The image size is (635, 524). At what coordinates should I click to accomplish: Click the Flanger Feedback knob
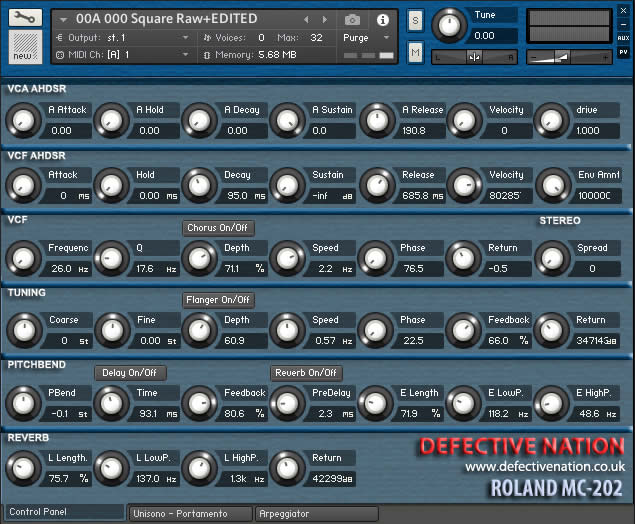tap(463, 330)
